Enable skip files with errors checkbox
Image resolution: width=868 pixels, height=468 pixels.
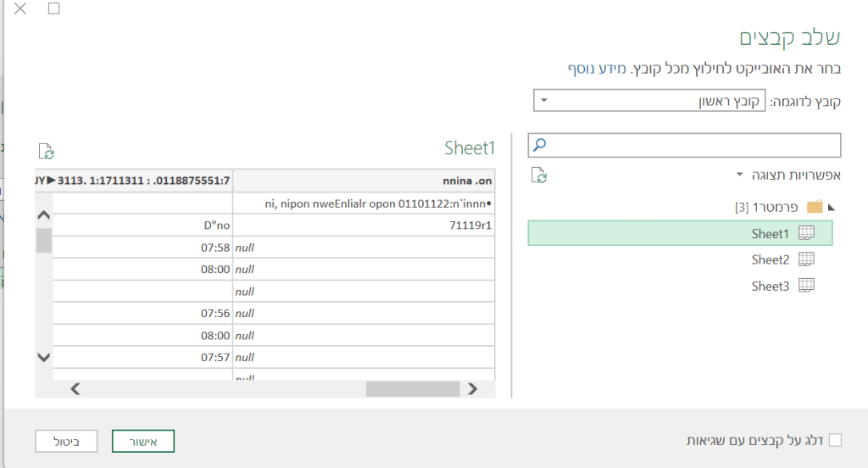(835, 440)
